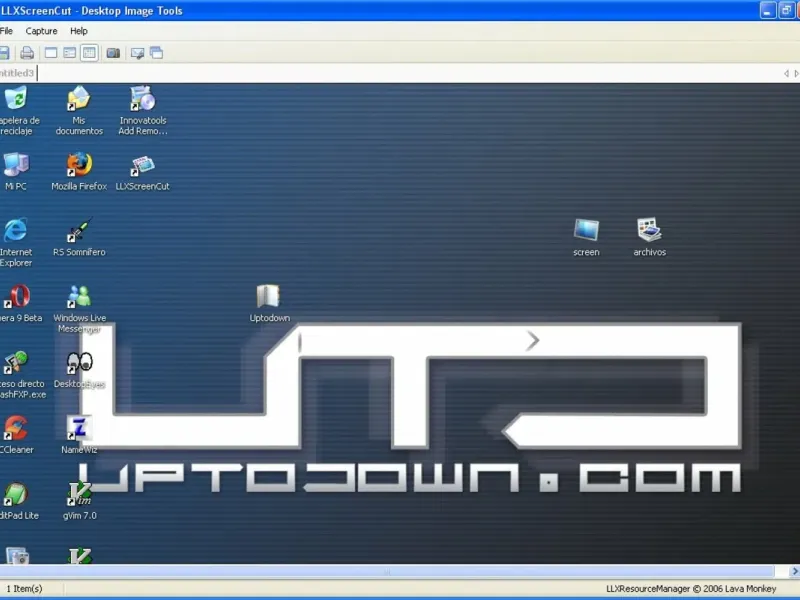This screenshot has height=600, width=800.
Task: Click the recycle bin icon in captured image
Action: (16, 98)
